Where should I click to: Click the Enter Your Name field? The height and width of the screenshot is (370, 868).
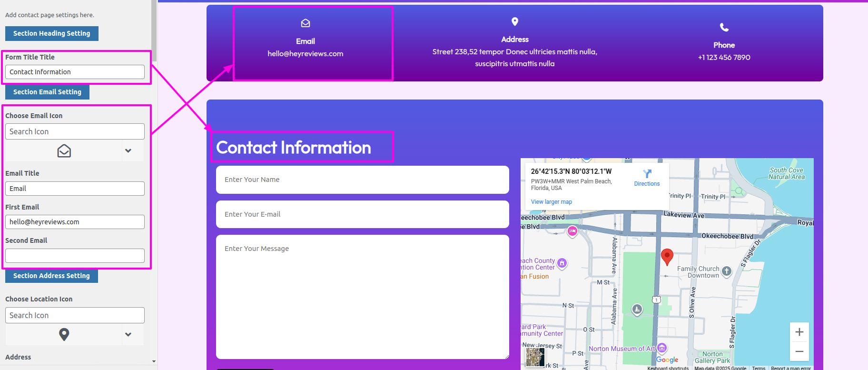click(x=362, y=180)
